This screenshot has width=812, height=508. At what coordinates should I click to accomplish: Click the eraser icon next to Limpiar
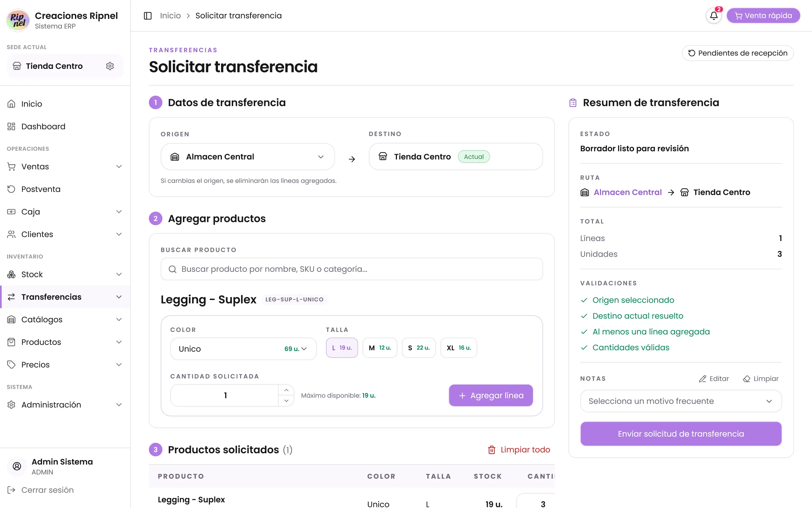tap(746, 379)
